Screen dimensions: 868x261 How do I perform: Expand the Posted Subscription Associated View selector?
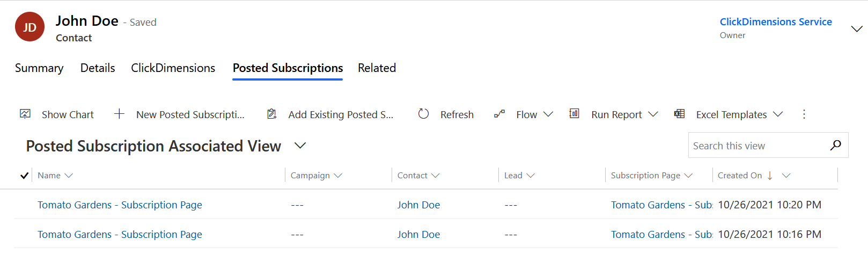(300, 146)
